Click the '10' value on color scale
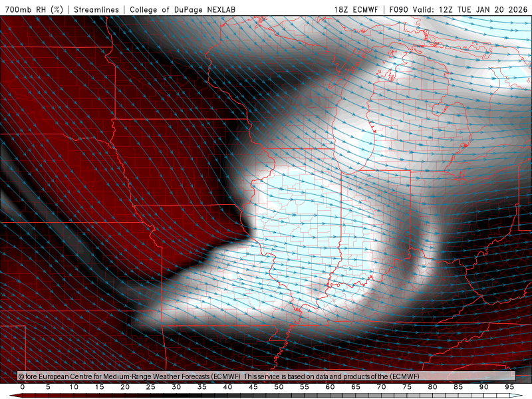Screen dimensions: 532x399 [74, 387]
